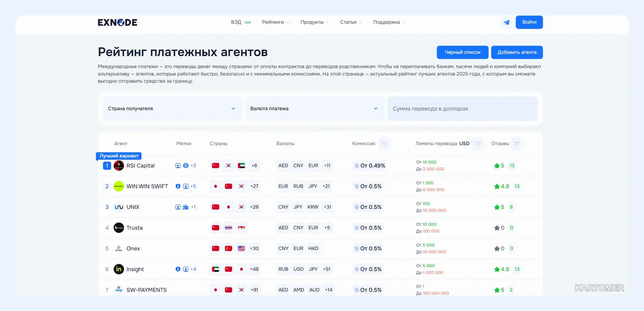Click UAE flag in Insight row
Screen dimensions: 644x311
[x=215, y=269]
